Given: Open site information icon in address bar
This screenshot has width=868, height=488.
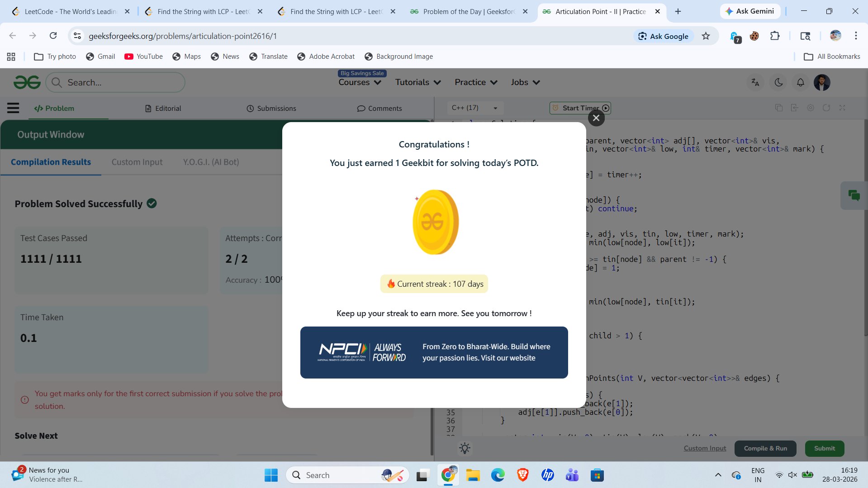Looking at the screenshot, I should point(77,36).
